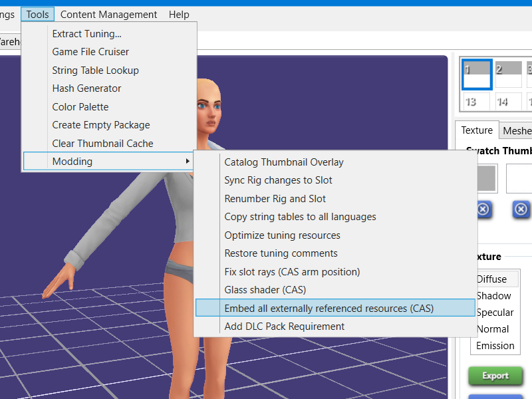Open the Hash Generator tool
Image resolution: width=532 pixels, height=399 pixels.
tap(110, 88)
